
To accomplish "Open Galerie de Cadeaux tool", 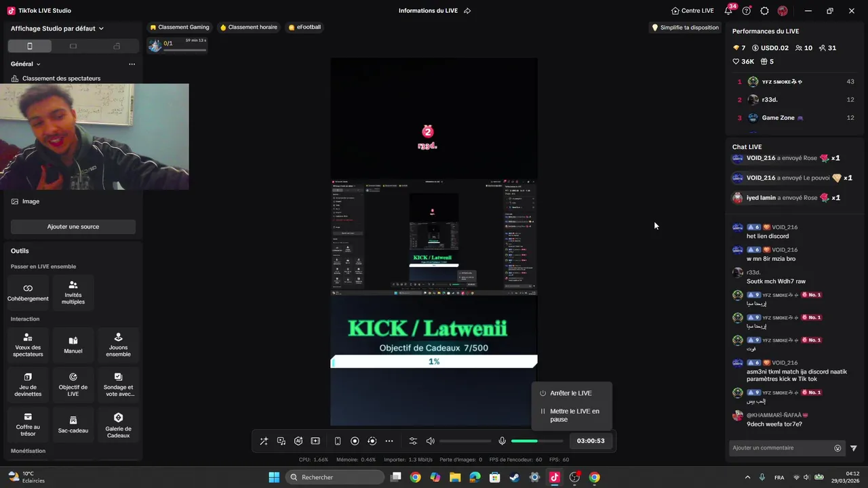I will 118,425.
